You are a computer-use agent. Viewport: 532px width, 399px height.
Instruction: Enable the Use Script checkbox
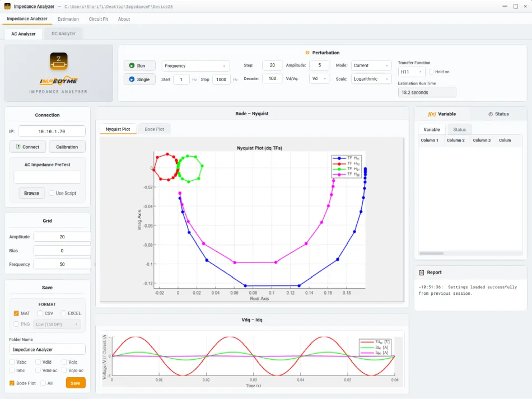51,193
